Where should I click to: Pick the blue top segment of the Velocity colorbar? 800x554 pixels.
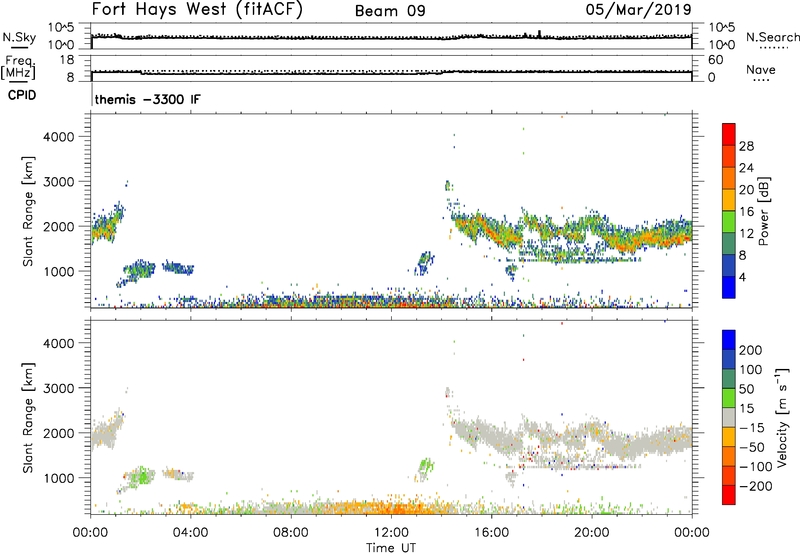pos(729,340)
